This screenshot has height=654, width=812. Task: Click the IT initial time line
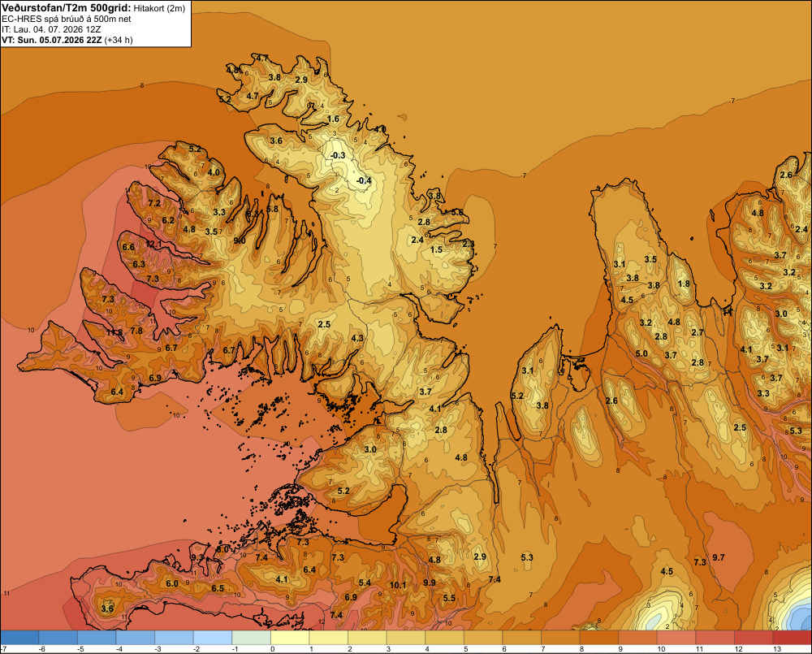coord(52,29)
